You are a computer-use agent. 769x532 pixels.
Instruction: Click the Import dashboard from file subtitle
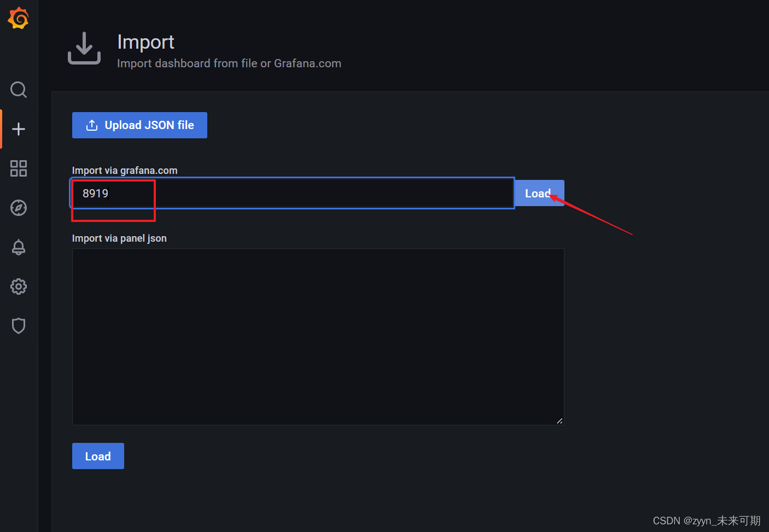pyautogui.click(x=229, y=63)
